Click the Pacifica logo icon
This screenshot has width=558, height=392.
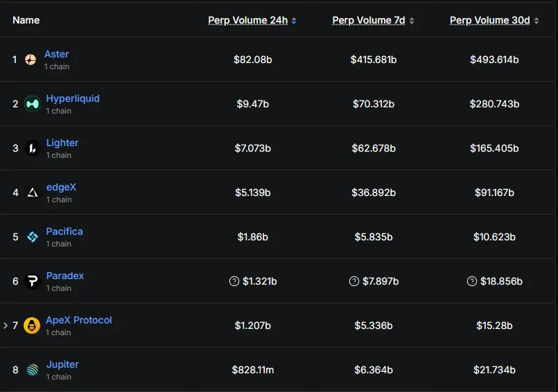point(32,237)
